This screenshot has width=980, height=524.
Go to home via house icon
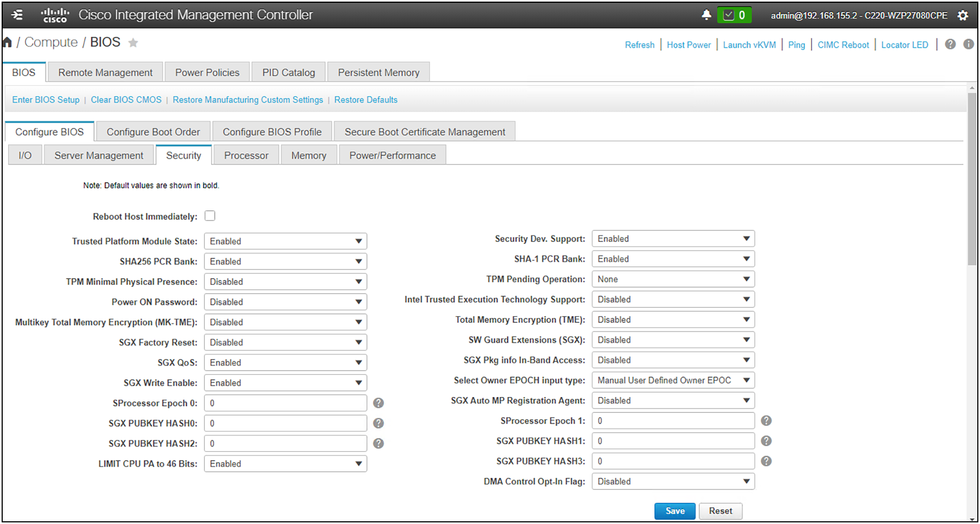(7, 42)
